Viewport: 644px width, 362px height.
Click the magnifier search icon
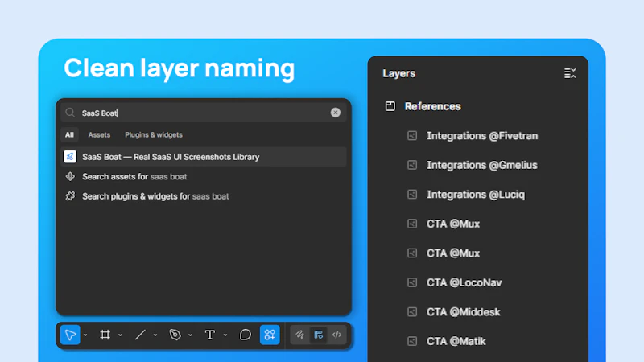click(x=70, y=113)
